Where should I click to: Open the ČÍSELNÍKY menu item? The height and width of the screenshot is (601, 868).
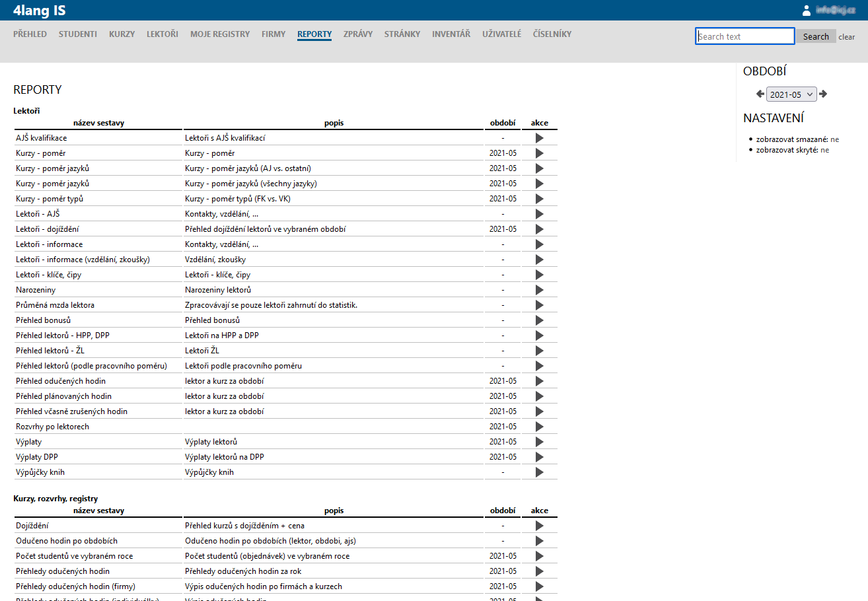coord(552,34)
